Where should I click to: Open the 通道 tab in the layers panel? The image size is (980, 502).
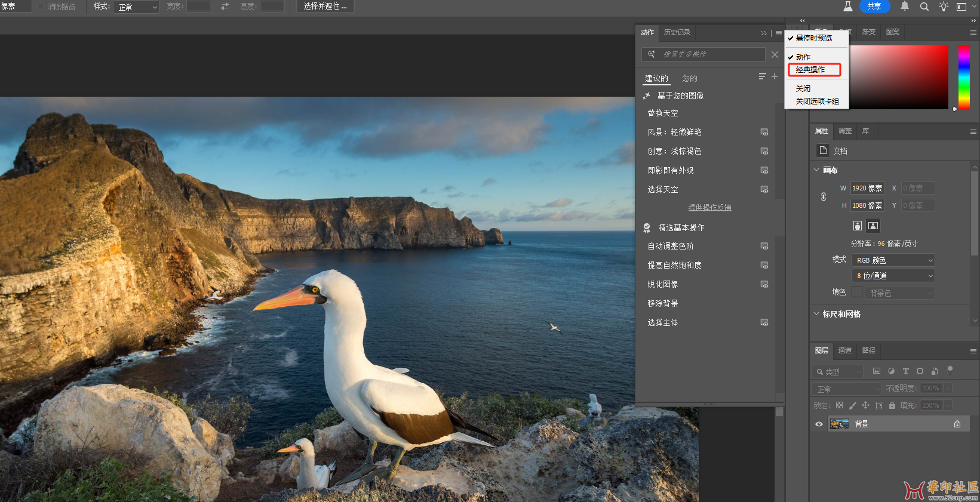coord(845,350)
